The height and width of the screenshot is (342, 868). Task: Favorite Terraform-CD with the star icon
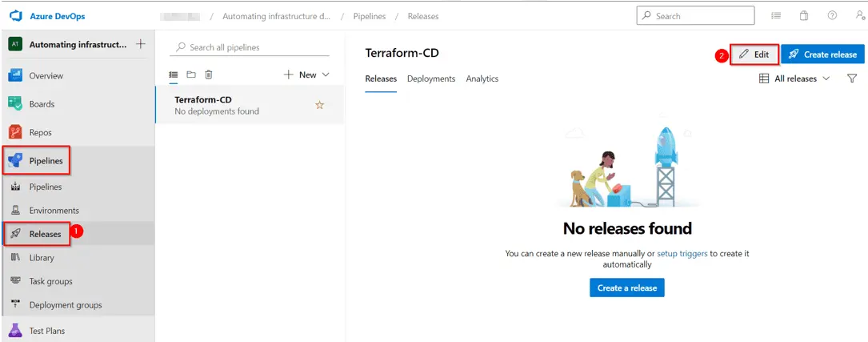tap(319, 105)
